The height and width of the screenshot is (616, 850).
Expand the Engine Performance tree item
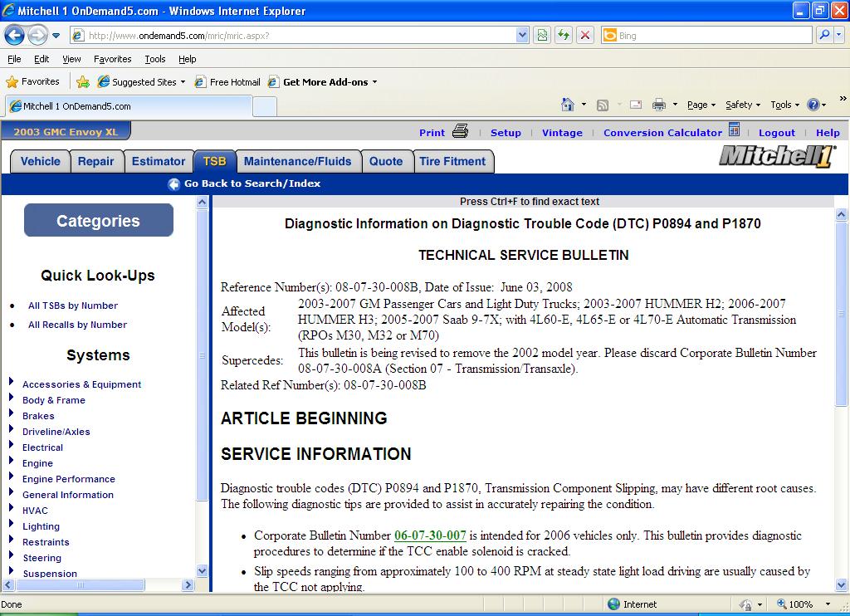[x=11, y=476]
